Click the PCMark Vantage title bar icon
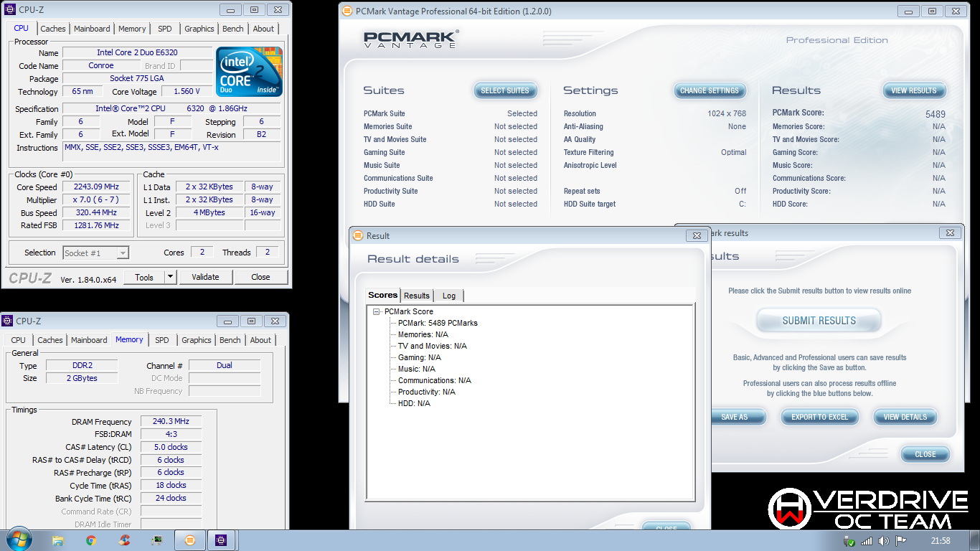 click(x=347, y=11)
